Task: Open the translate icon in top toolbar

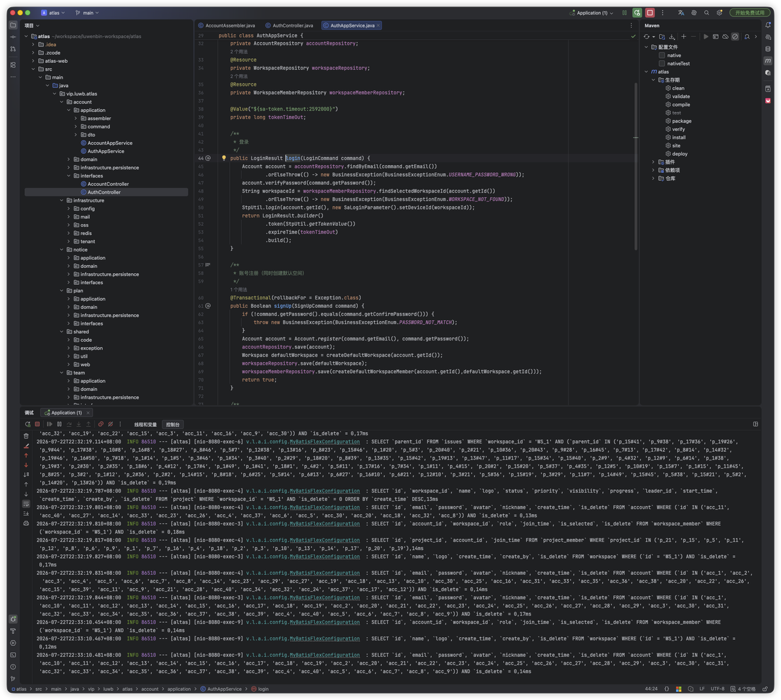Action: point(681,12)
